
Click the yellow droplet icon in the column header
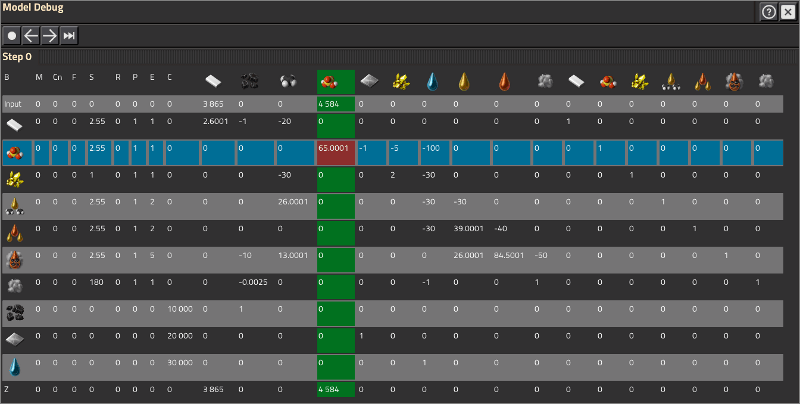click(463, 80)
